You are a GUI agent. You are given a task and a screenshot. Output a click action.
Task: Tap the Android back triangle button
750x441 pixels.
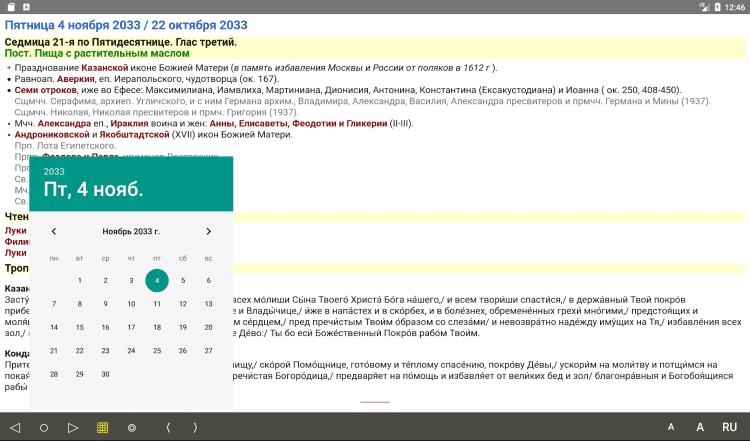[x=15, y=427]
